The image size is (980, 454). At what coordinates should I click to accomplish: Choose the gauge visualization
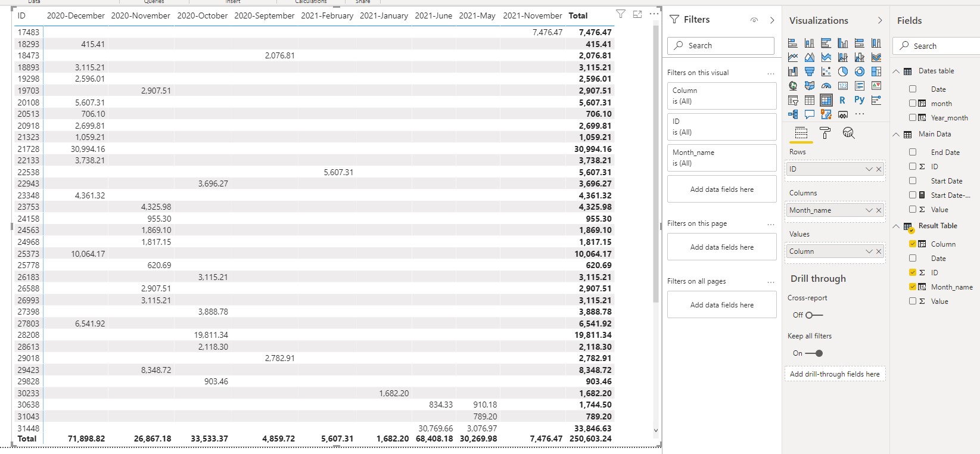tap(826, 86)
